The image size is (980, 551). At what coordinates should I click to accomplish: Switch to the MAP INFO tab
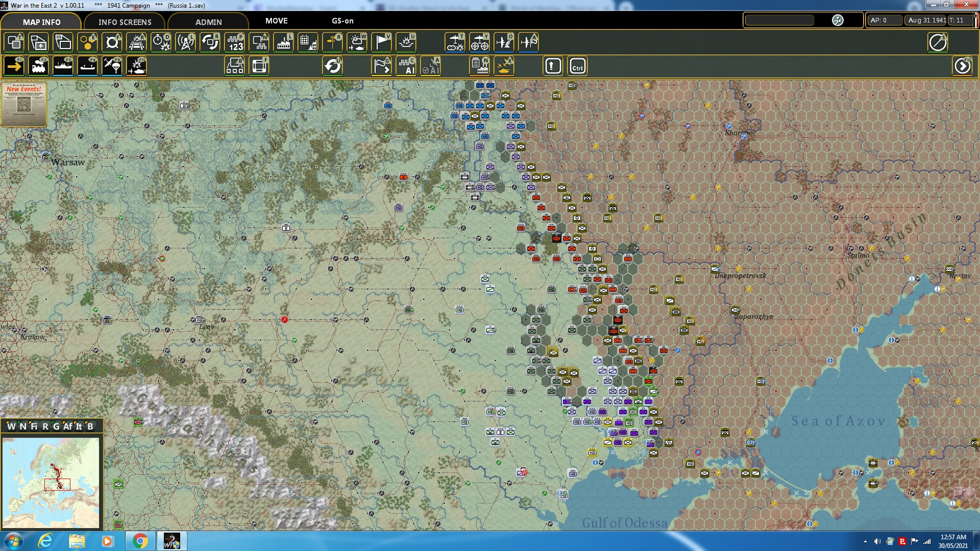[x=41, y=22]
